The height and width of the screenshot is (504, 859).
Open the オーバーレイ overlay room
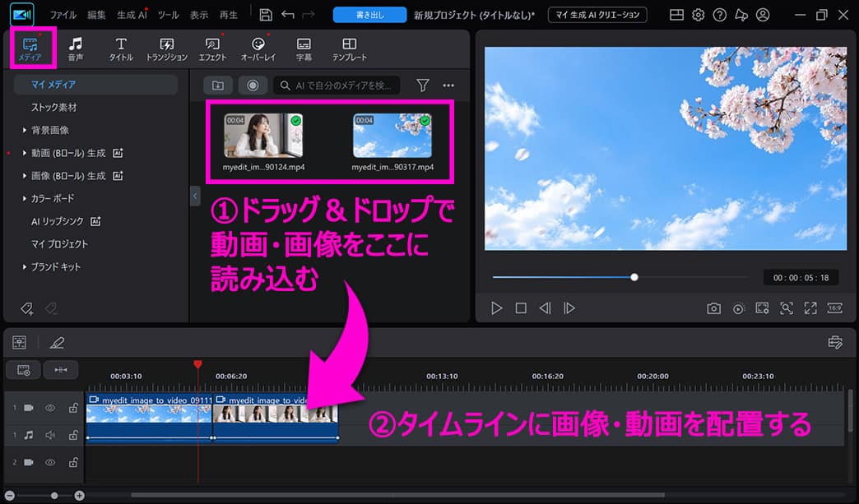(258, 49)
